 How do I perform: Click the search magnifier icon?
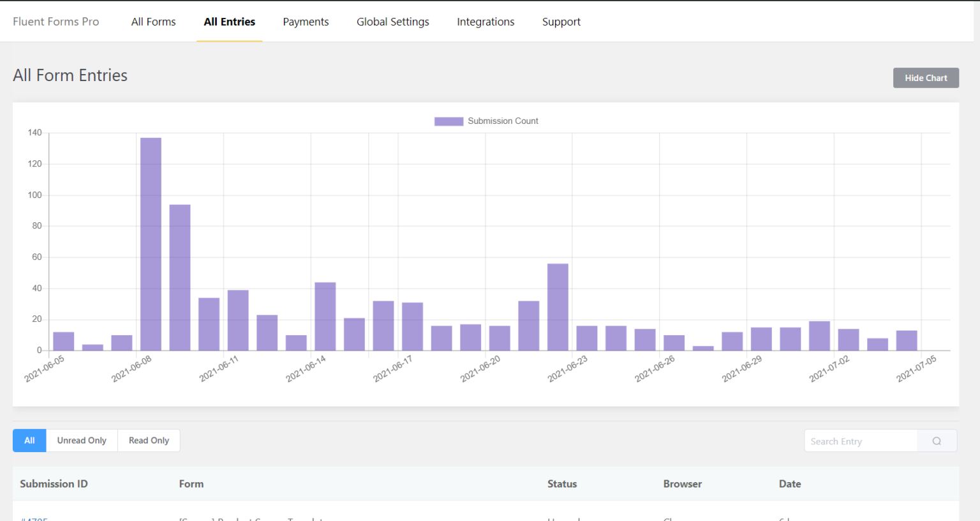coord(937,441)
